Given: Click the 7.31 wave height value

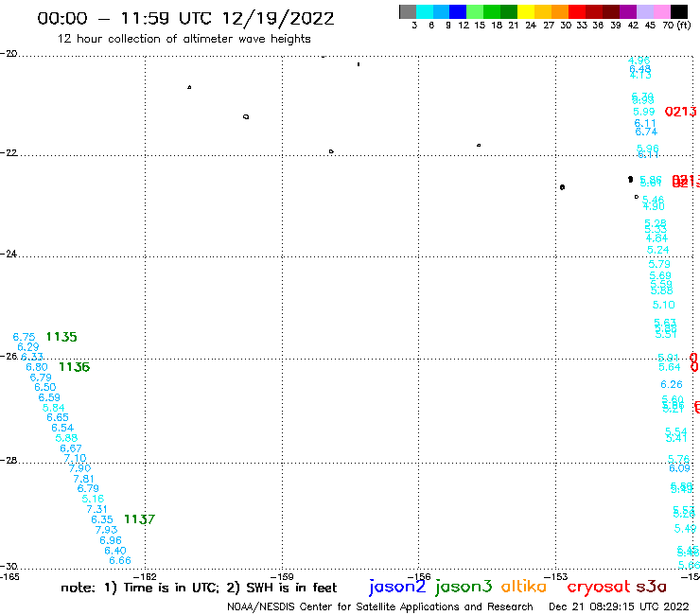Looking at the screenshot, I should [96, 509].
